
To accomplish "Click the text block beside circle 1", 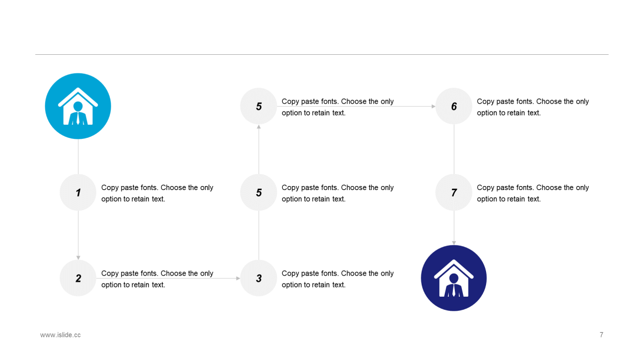I will 157,193.
